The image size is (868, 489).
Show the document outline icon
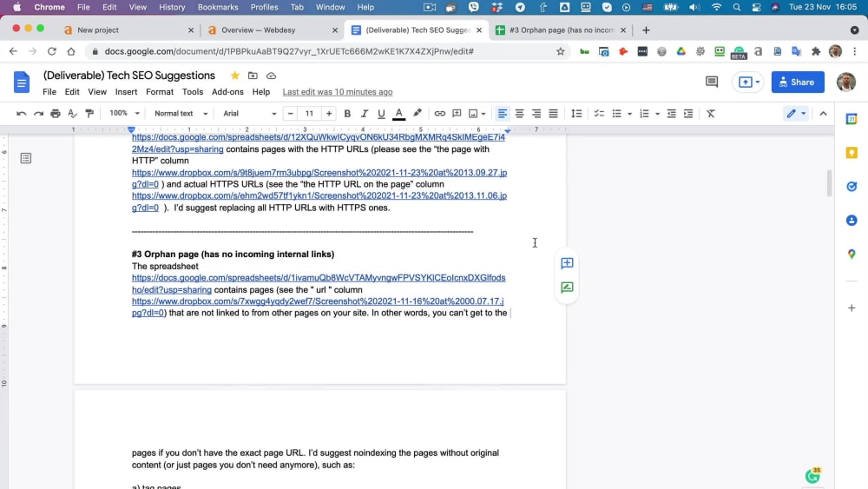[26, 158]
